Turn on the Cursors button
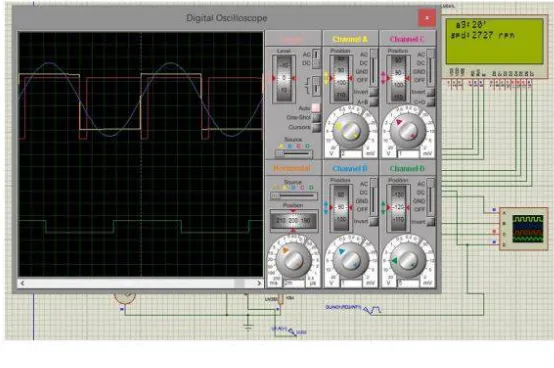 pyautogui.click(x=316, y=127)
